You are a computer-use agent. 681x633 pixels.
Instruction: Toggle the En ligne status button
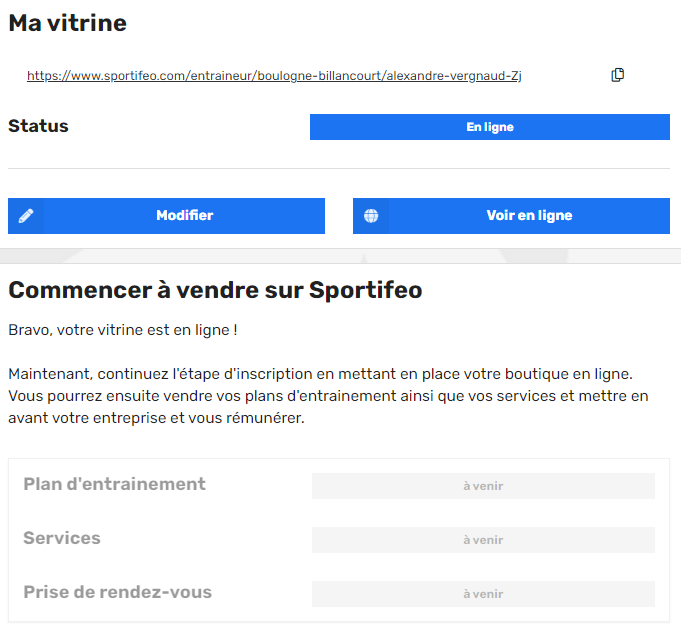[489, 127]
